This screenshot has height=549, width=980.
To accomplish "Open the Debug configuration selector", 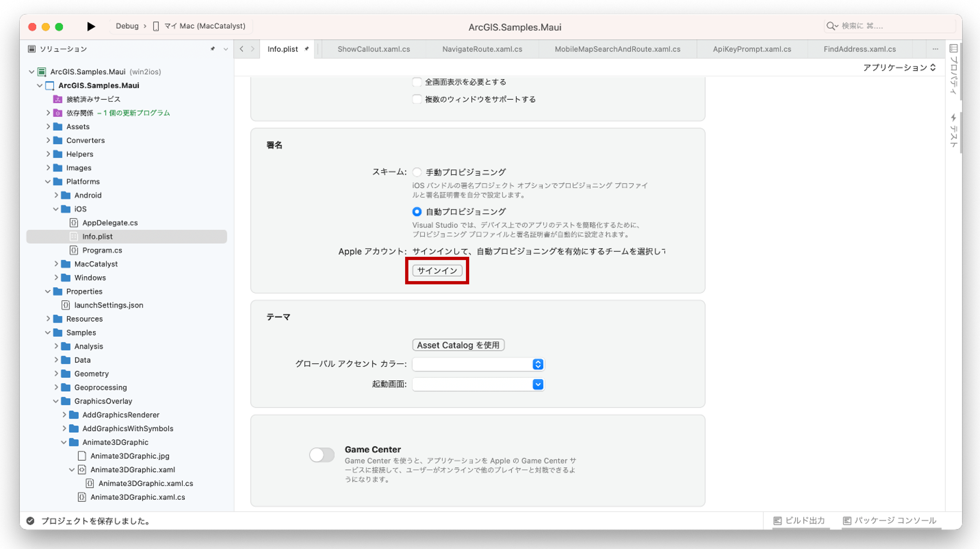I will pyautogui.click(x=127, y=26).
